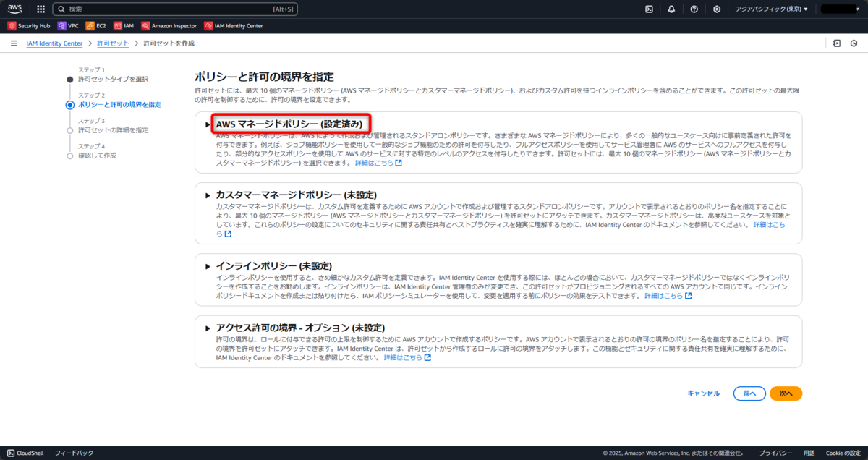Image resolution: width=868 pixels, height=460 pixels.
Task: Go to 許可セット breadcrumb link
Action: pyautogui.click(x=113, y=43)
